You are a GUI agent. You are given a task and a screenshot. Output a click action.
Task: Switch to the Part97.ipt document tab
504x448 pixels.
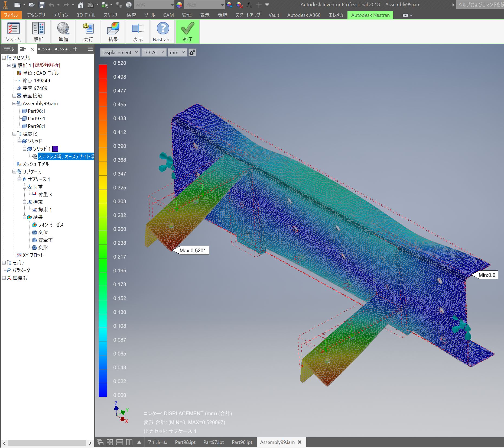[x=213, y=442]
